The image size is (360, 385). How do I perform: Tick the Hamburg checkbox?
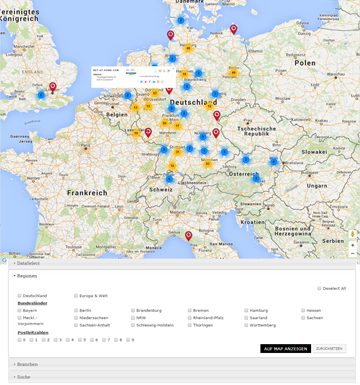tap(246, 310)
